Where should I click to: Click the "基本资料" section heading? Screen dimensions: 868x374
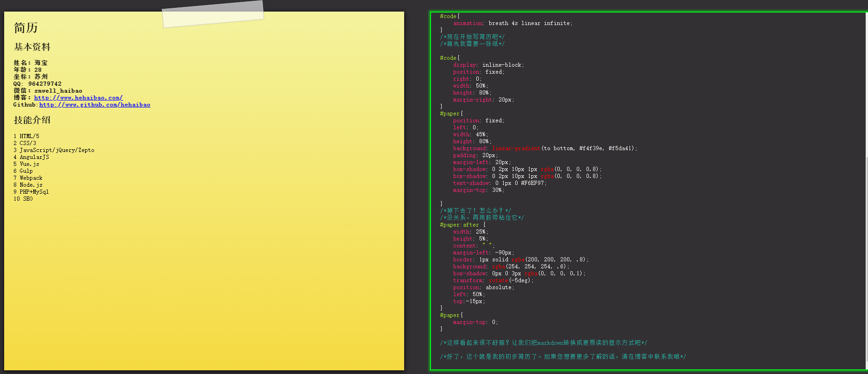(32, 47)
